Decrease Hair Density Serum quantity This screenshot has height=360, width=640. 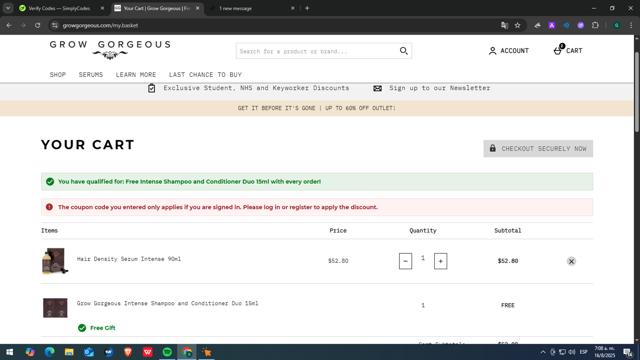pos(405,261)
